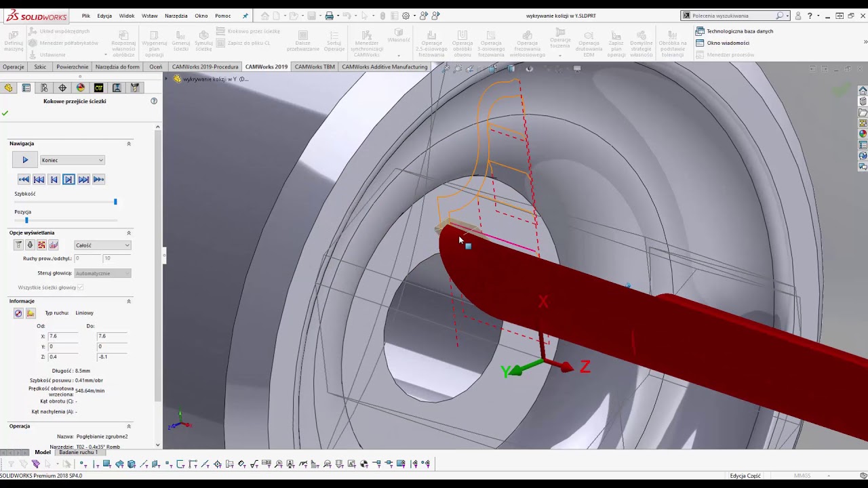Open the Plik menu
The image size is (868, 488).
point(86,16)
